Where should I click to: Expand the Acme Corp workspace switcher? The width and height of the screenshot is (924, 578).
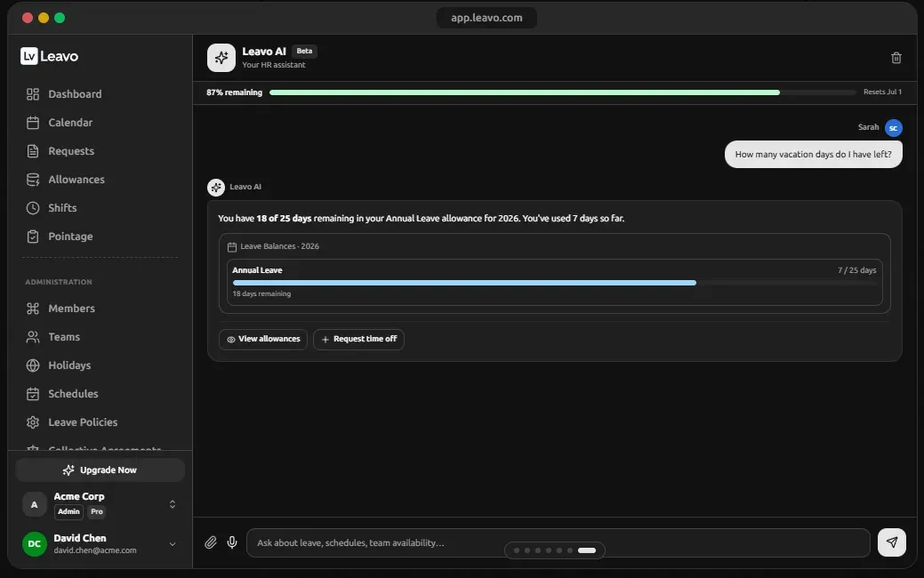[x=172, y=504]
